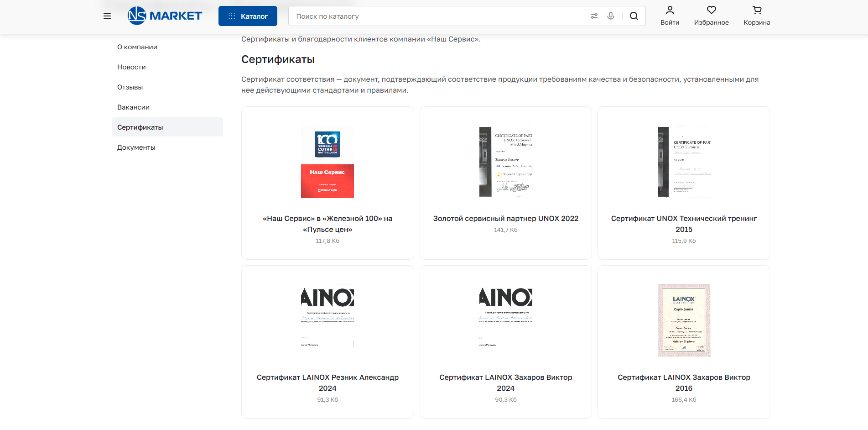Image resolution: width=868 pixels, height=430 pixels.
Task: Open Золотой сервисный партнер UNOX 2022 link
Action: (506, 219)
